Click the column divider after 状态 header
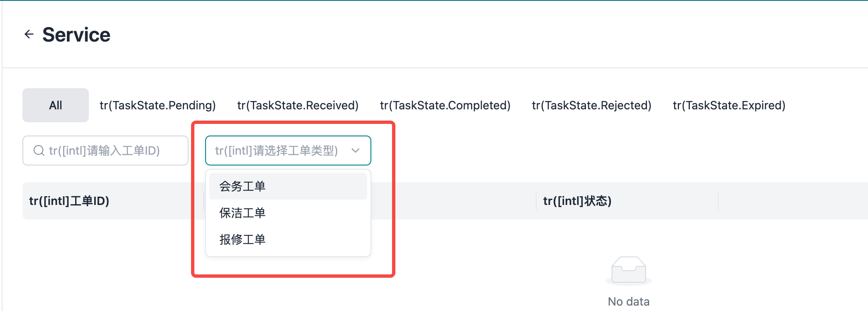868x311 pixels. click(x=718, y=201)
